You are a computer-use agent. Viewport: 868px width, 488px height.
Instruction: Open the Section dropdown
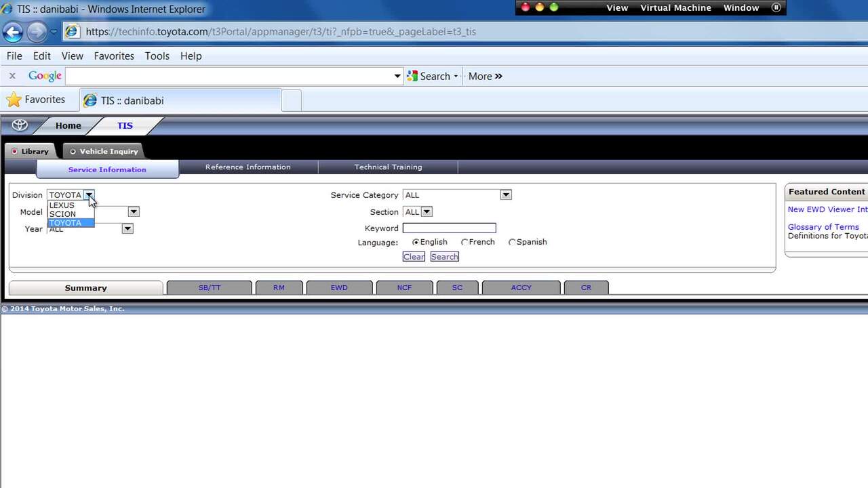tap(418, 212)
